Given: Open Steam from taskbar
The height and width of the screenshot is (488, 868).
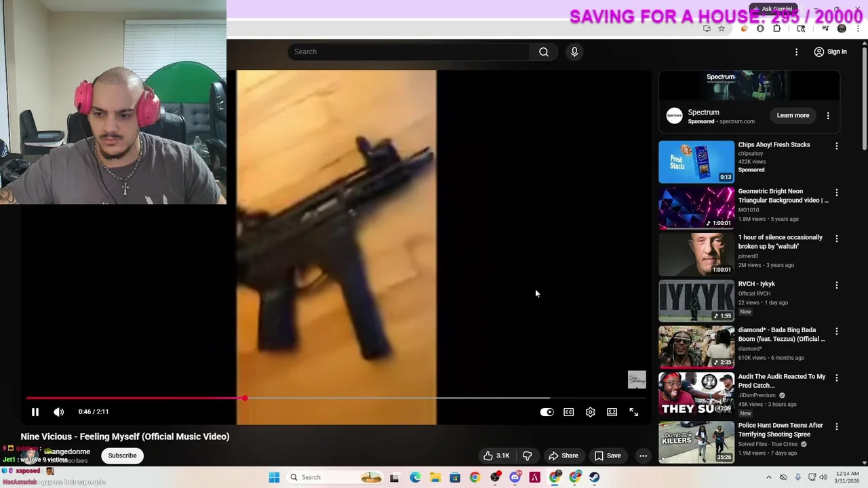Looking at the screenshot, I should [x=595, y=477].
